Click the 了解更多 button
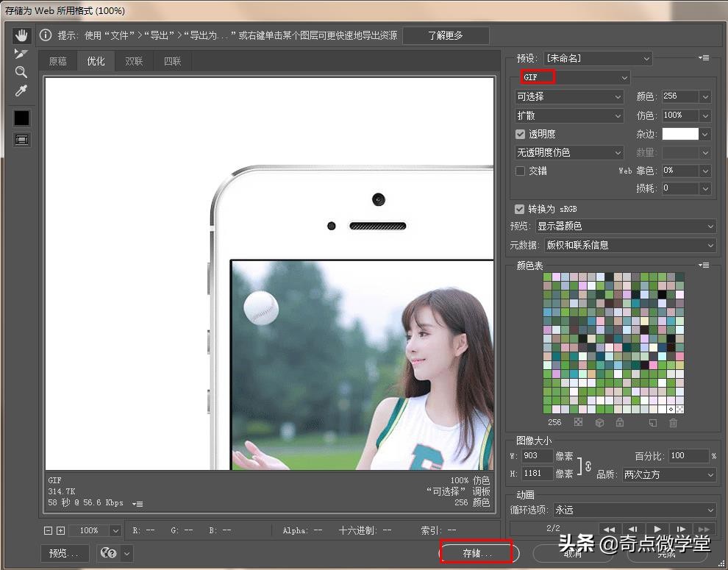 [x=446, y=35]
